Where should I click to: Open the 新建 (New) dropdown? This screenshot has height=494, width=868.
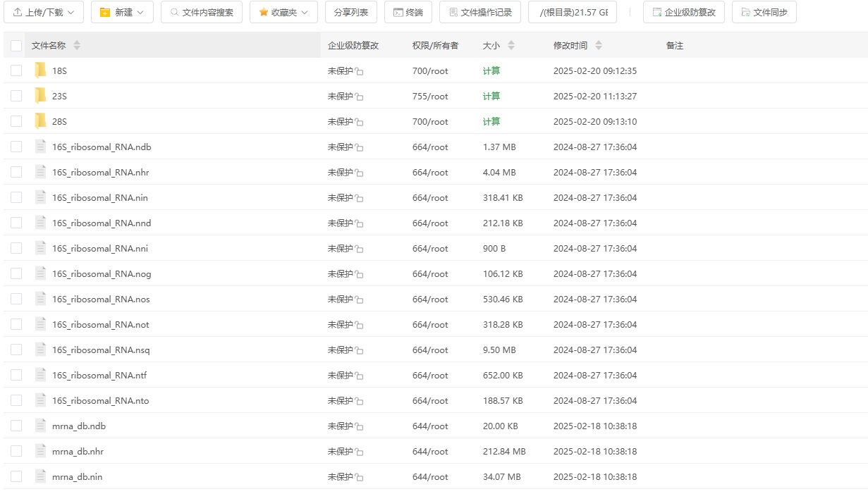[x=121, y=11]
